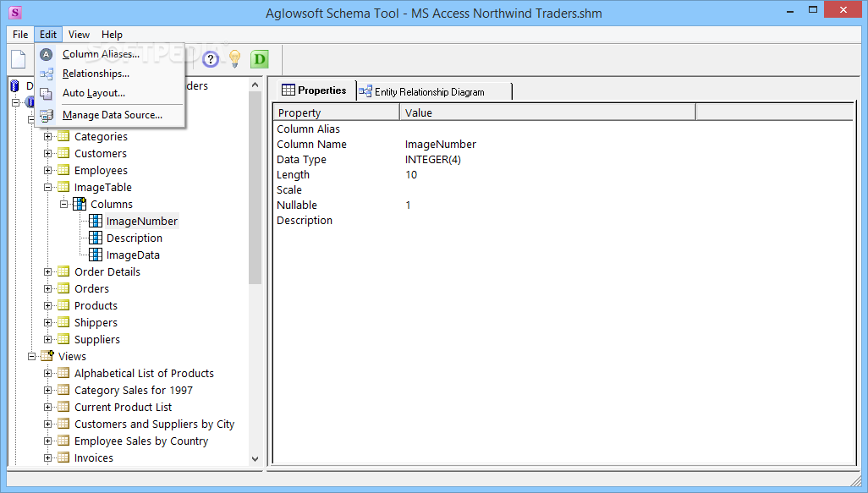
Task: Click the Orders table icon
Action: pyautogui.click(x=64, y=288)
